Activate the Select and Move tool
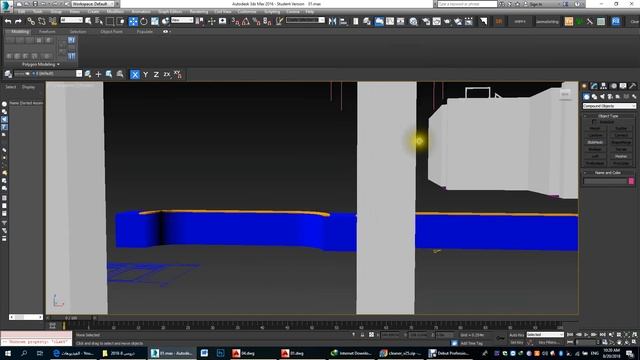Image resolution: width=640 pixels, height=360 pixels. [133, 21]
